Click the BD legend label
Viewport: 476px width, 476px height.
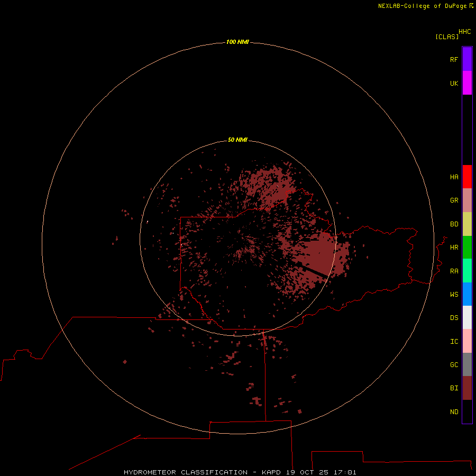tap(454, 224)
